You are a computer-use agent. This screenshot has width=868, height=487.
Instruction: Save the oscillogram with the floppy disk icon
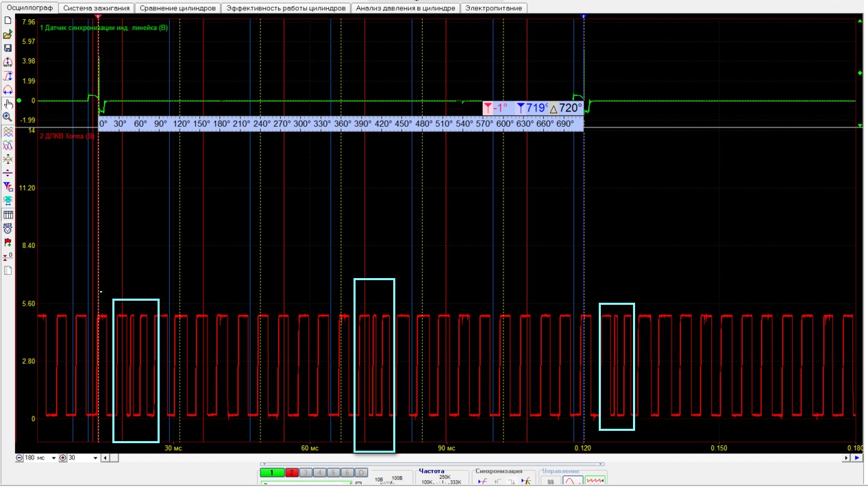point(8,48)
